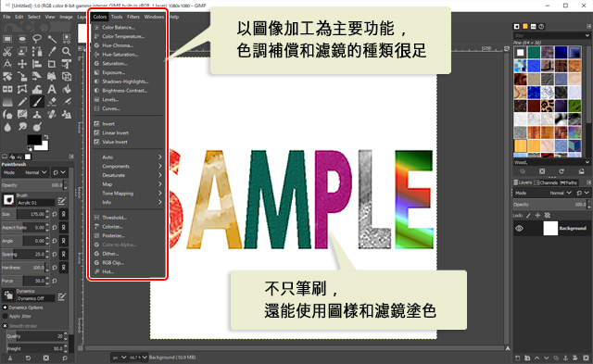Image resolution: width=593 pixels, height=364 pixels.
Task: Select the Zoom magnifier tool
Action: pos(67,52)
